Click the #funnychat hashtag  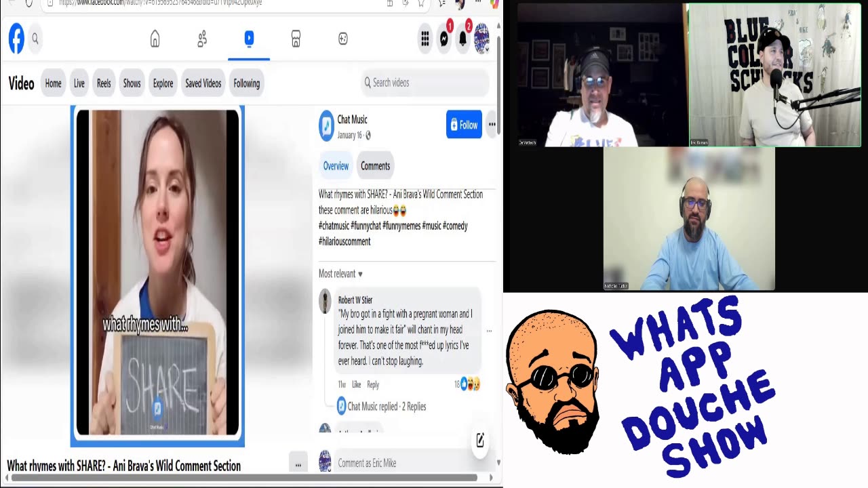(x=366, y=226)
